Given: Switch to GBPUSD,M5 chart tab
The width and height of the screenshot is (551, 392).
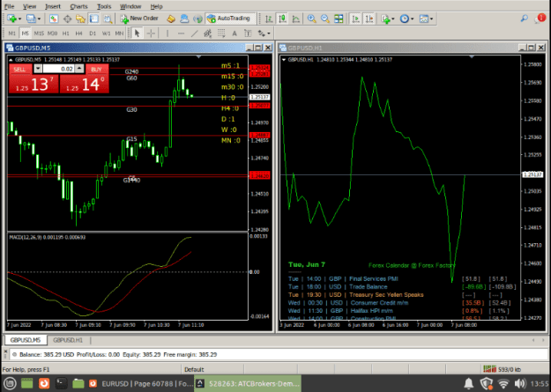Looking at the screenshot, I should point(26,340).
